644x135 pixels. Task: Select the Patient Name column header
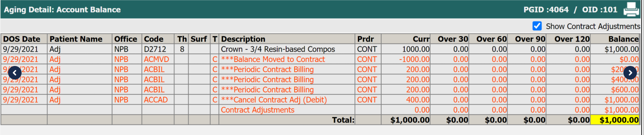(x=76, y=39)
